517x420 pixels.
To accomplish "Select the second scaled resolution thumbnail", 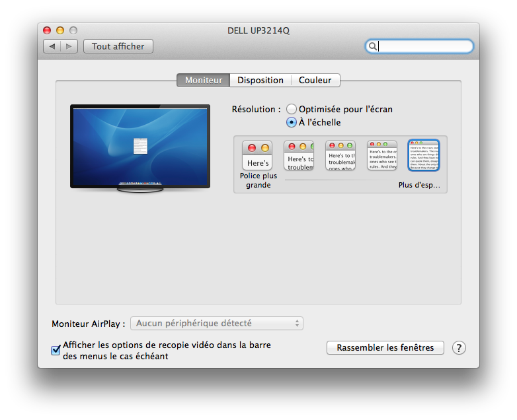I will coord(299,155).
